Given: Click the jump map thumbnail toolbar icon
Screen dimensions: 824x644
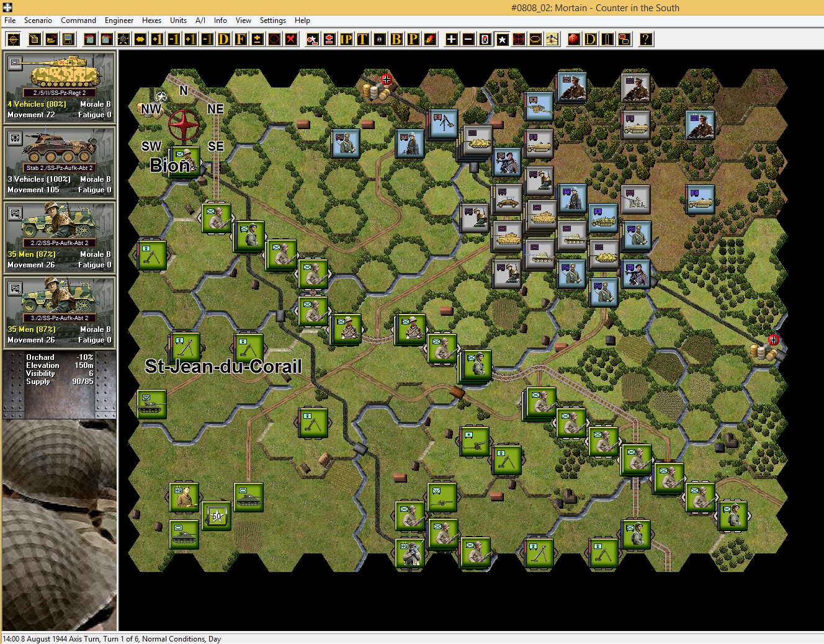Looking at the screenshot, I should [552, 40].
